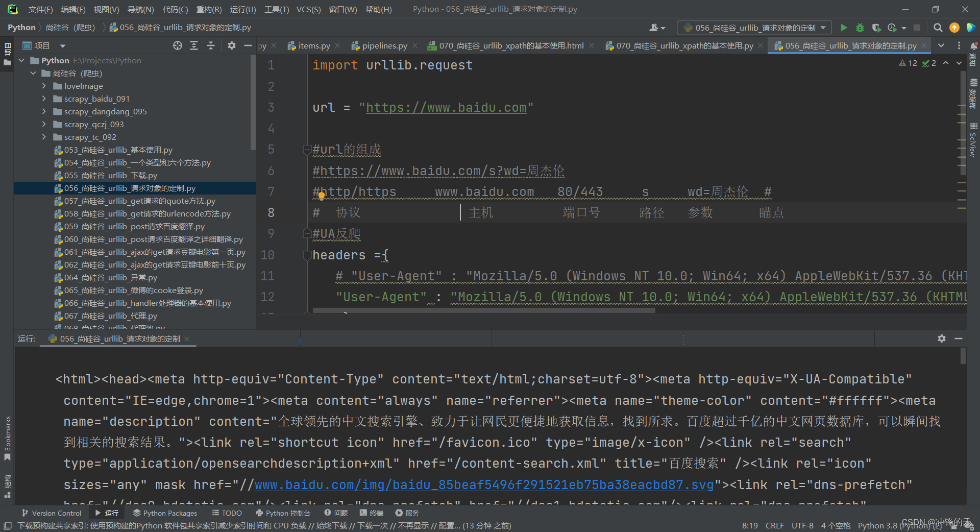This screenshot has height=532, width=980.
Task: Open the 终端 tool window
Action: pyautogui.click(x=371, y=513)
